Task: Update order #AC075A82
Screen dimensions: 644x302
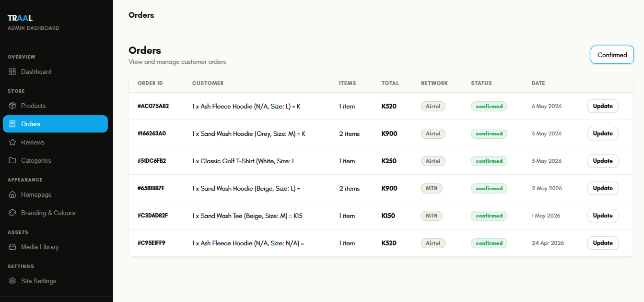Action: coord(603,106)
